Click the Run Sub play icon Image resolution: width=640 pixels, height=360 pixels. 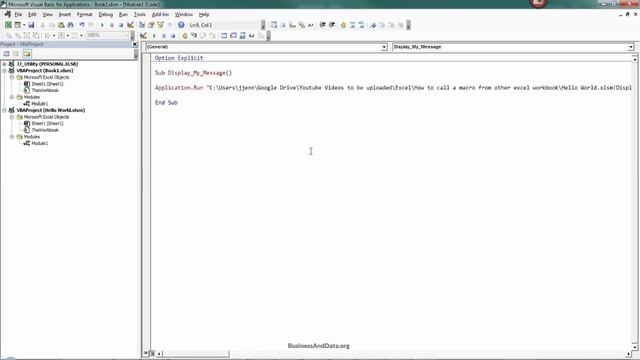click(x=102, y=25)
